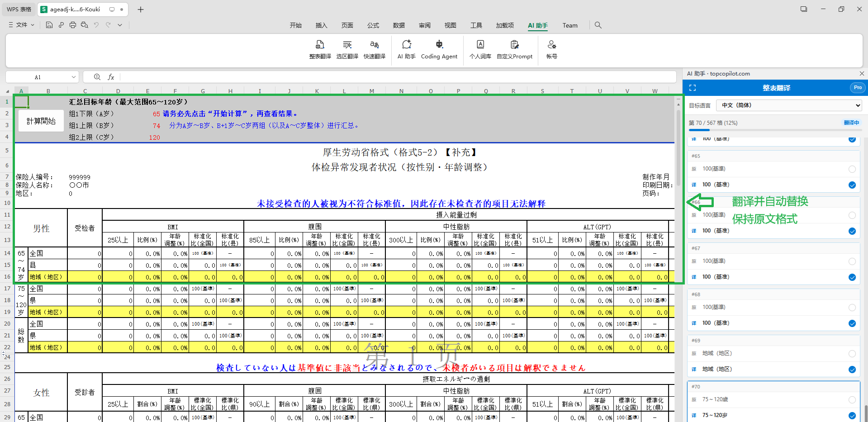Select translated text radio for item #65

[x=852, y=185]
